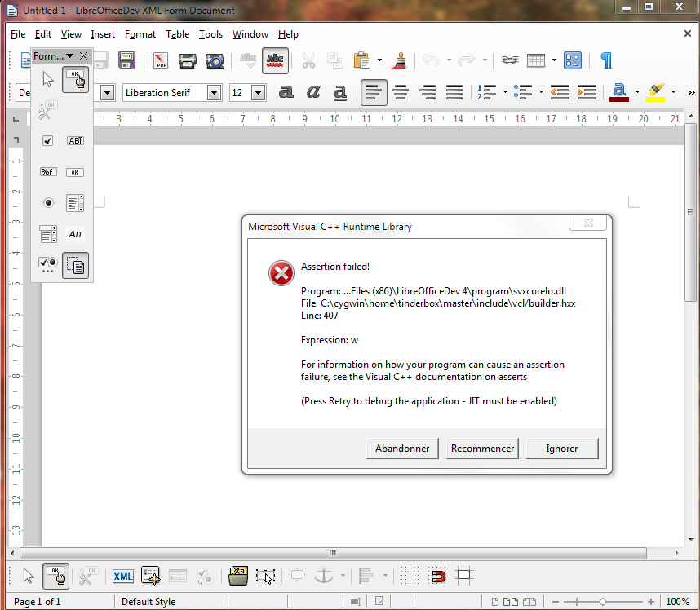
Task: Select the Label Field 'An' control
Action: pyautogui.click(x=75, y=234)
